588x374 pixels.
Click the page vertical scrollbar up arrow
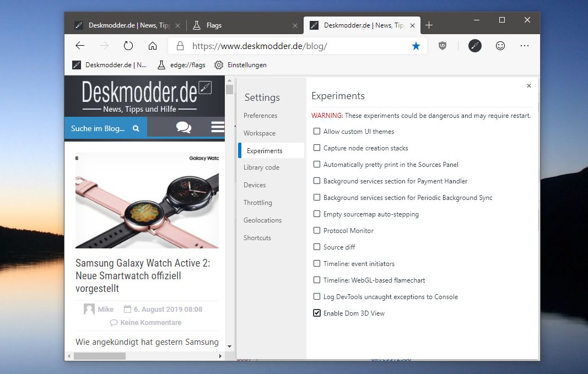coord(229,80)
